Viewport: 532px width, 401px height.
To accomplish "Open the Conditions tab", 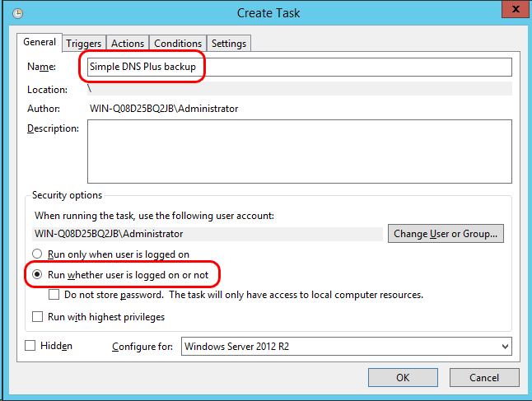I will coord(178,44).
